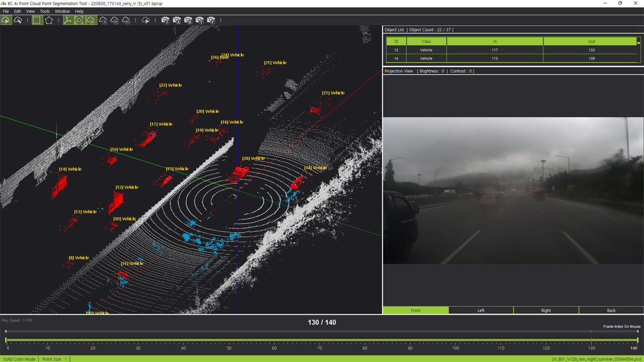
Task: Click the [28] Vehicle label
Action: click(253, 159)
